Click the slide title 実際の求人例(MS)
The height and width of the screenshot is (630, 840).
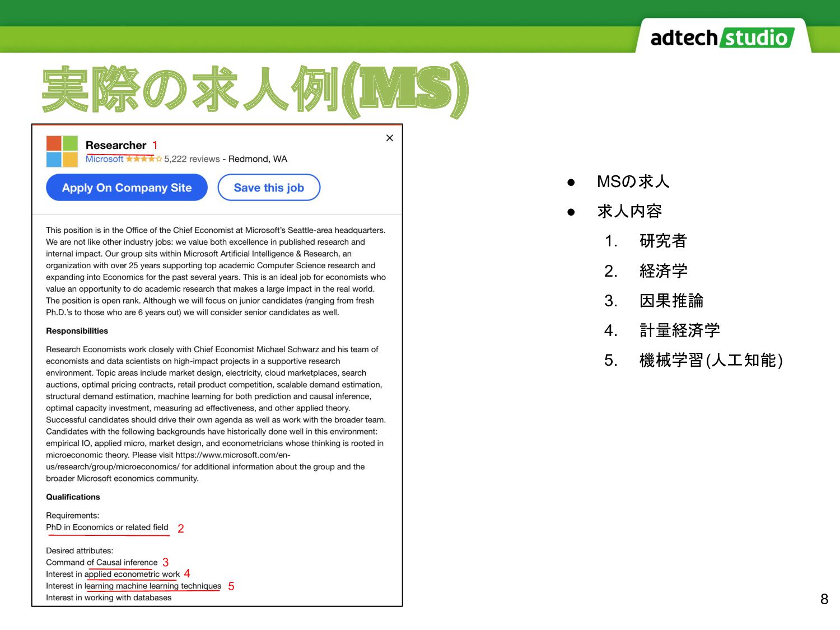255,90
